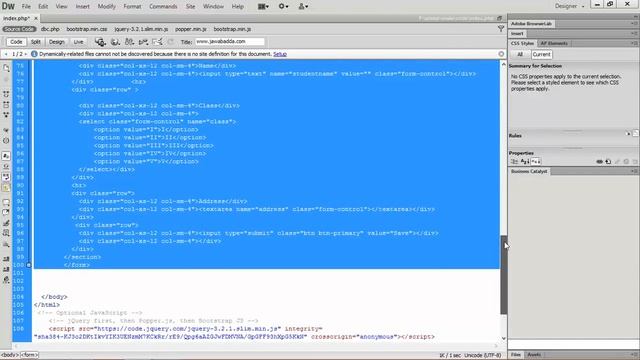
Task: Open the Site menu
Action: (190, 7)
